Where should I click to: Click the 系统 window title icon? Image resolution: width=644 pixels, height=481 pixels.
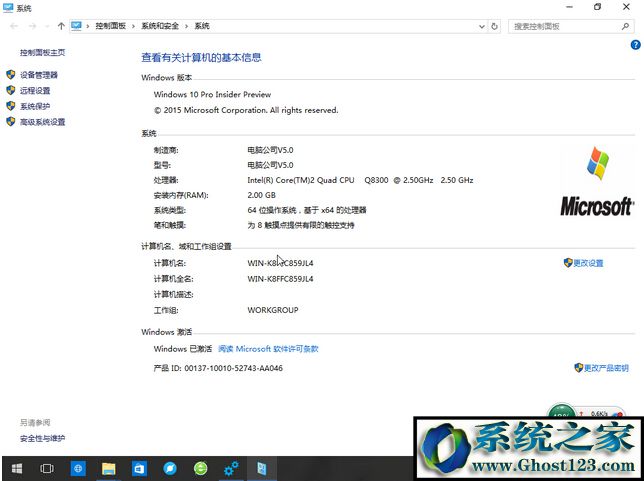[8, 7]
